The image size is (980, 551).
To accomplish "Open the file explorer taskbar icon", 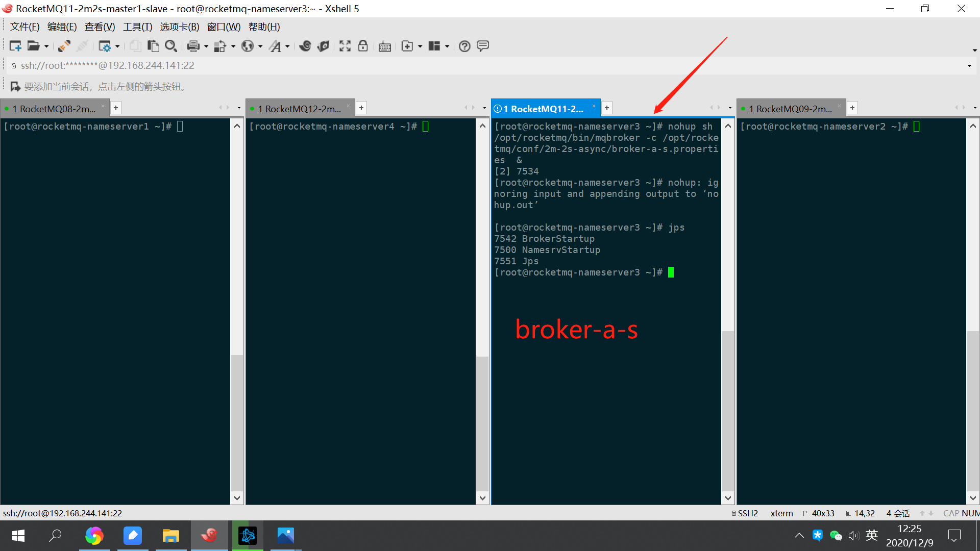I will point(170,536).
